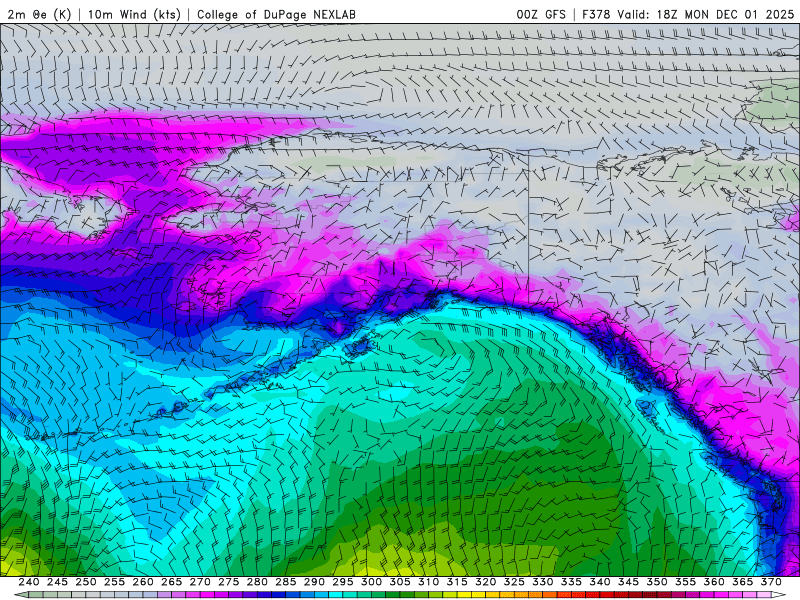This screenshot has height=600, width=800.
Task: Click the 305 value on the color scale
Action: 400,582
